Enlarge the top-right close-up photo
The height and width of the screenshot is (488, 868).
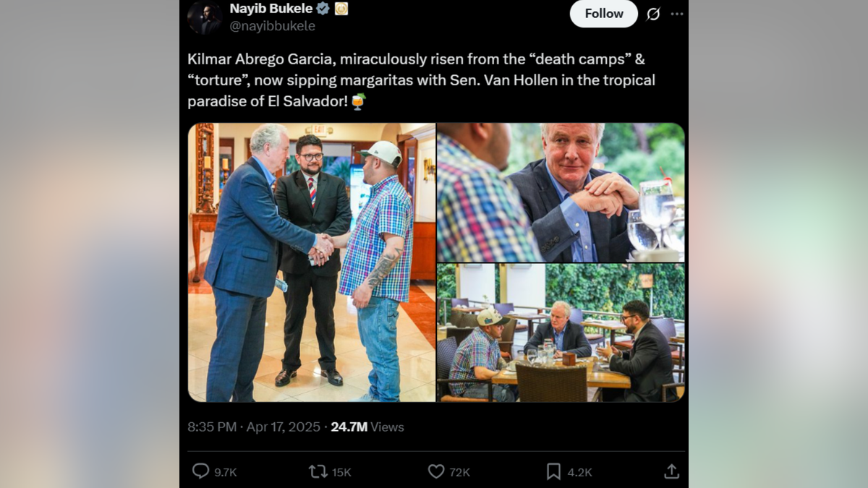[x=561, y=192]
